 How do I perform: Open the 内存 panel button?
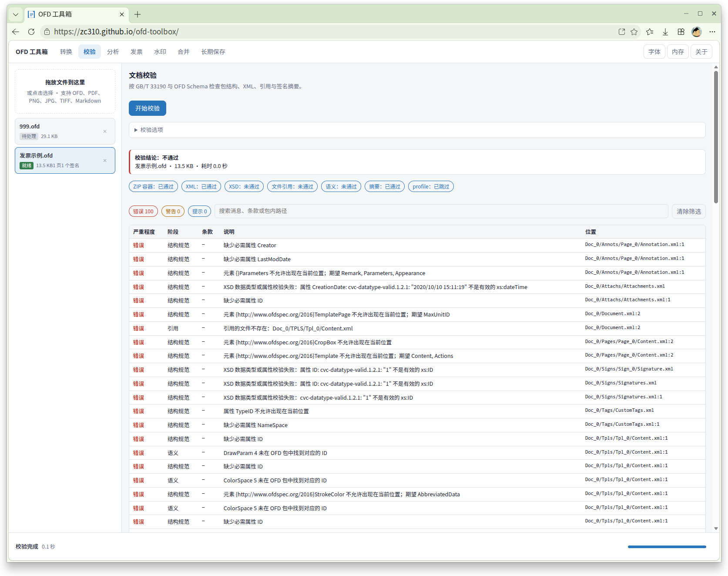click(678, 52)
